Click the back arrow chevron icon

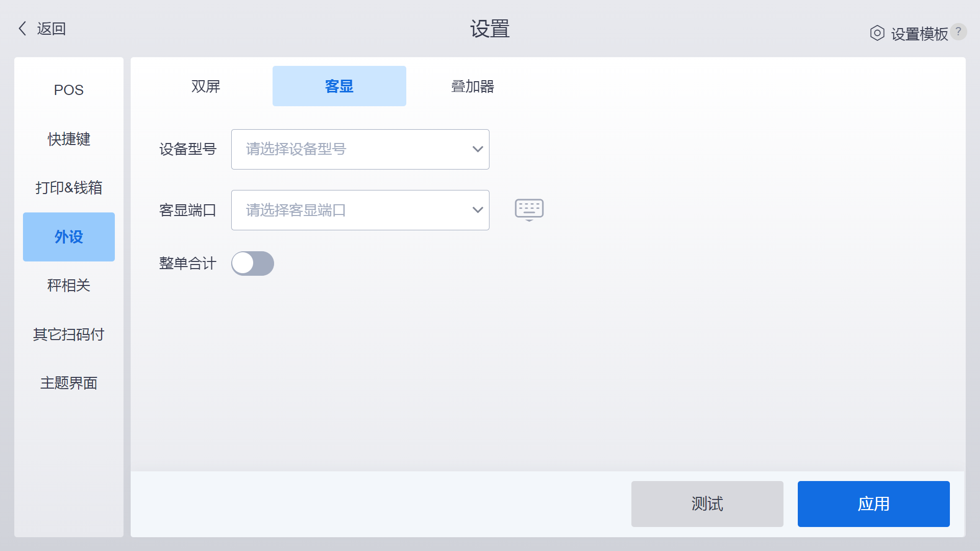tap(22, 29)
